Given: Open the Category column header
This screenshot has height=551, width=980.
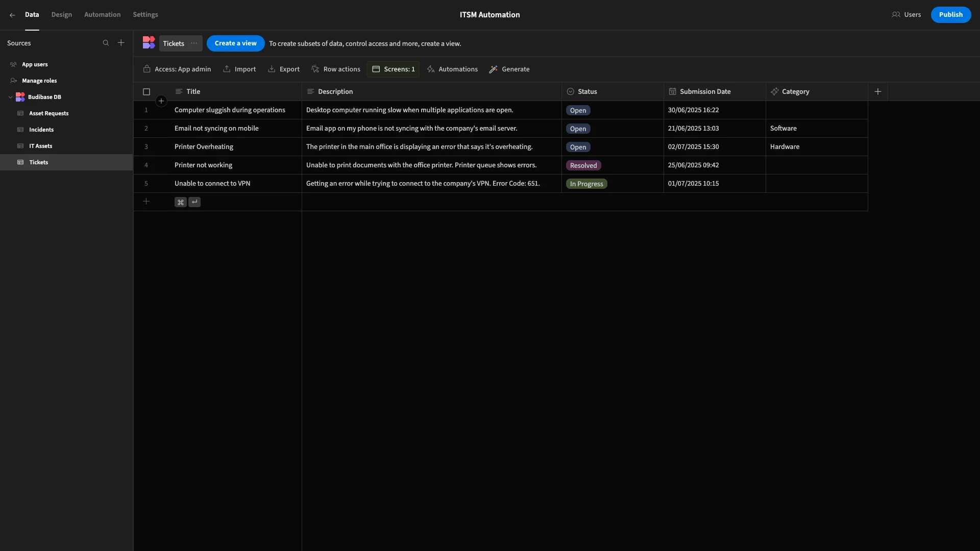Looking at the screenshot, I should (x=817, y=92).
